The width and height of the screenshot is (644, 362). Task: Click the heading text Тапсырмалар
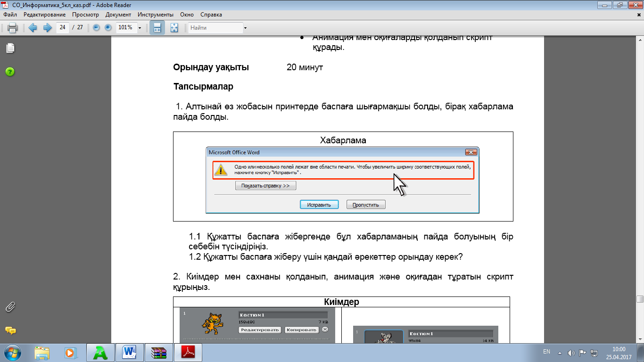pyautogui.click(x=203, y=87)
